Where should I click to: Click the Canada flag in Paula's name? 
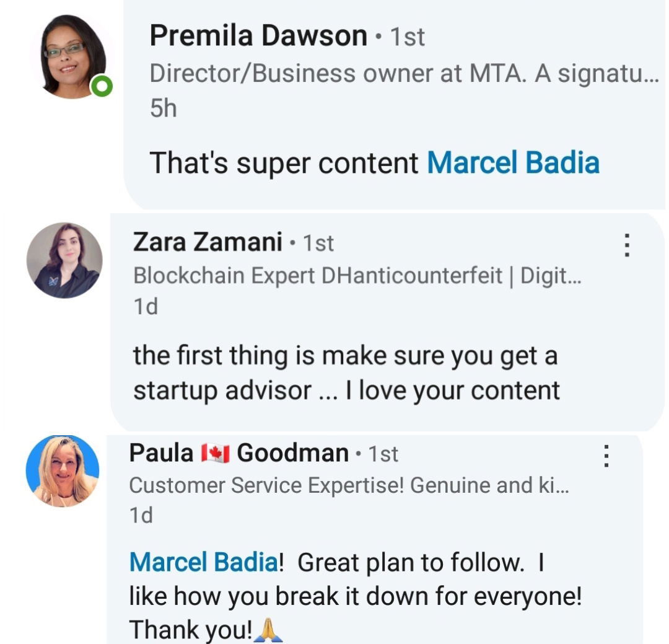(x=215, y=454)
